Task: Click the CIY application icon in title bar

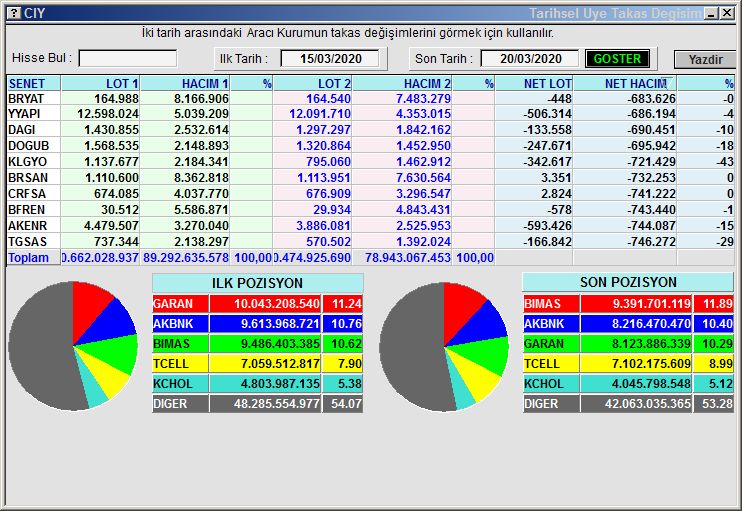Action: pyautogui.click(x=13, y=13)
